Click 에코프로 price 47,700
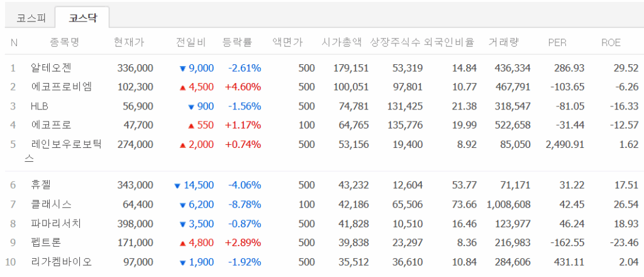The image size is (644, 277). 138,125
